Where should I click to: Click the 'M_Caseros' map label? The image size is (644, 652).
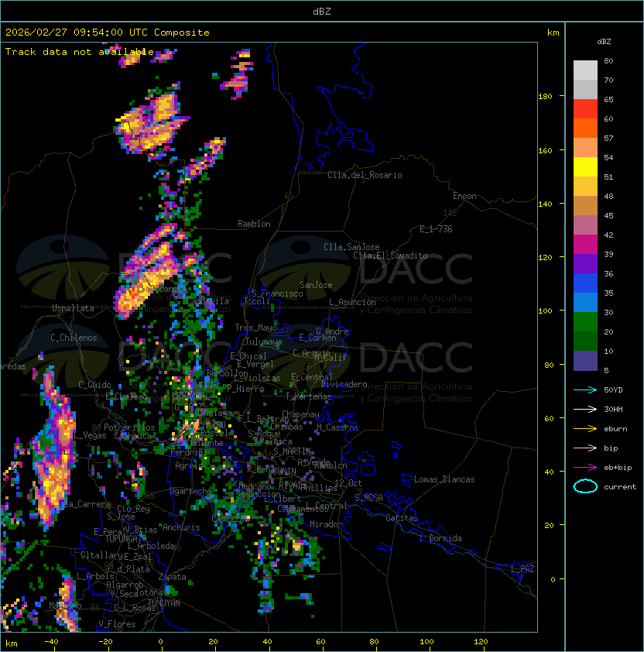tap(337, 427)
